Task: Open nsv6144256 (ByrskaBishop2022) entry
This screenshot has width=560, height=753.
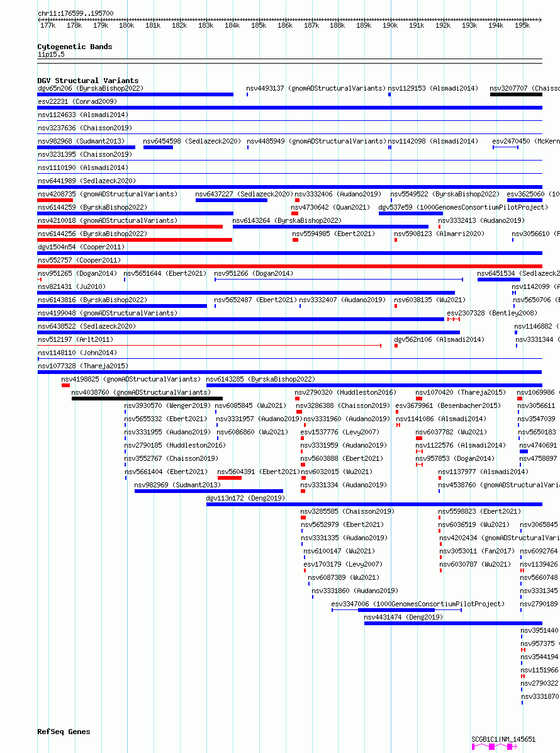Action: (x=92, y=234)
